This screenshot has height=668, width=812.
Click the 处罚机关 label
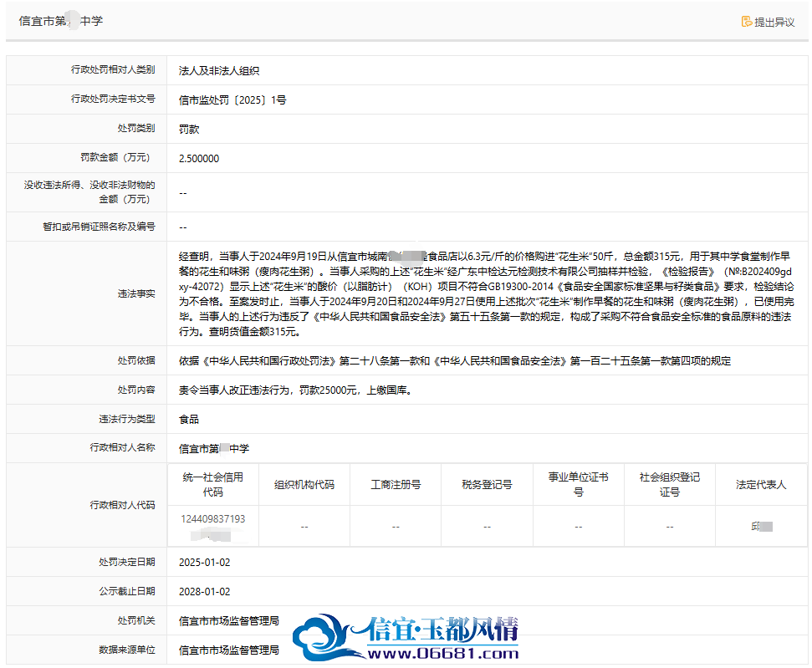click(x=136, y=620)
